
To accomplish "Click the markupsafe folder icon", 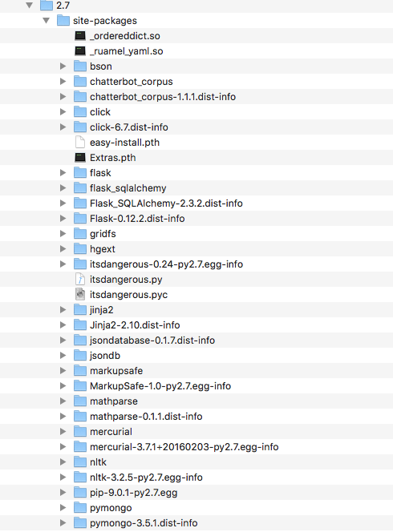I will 80,370.
